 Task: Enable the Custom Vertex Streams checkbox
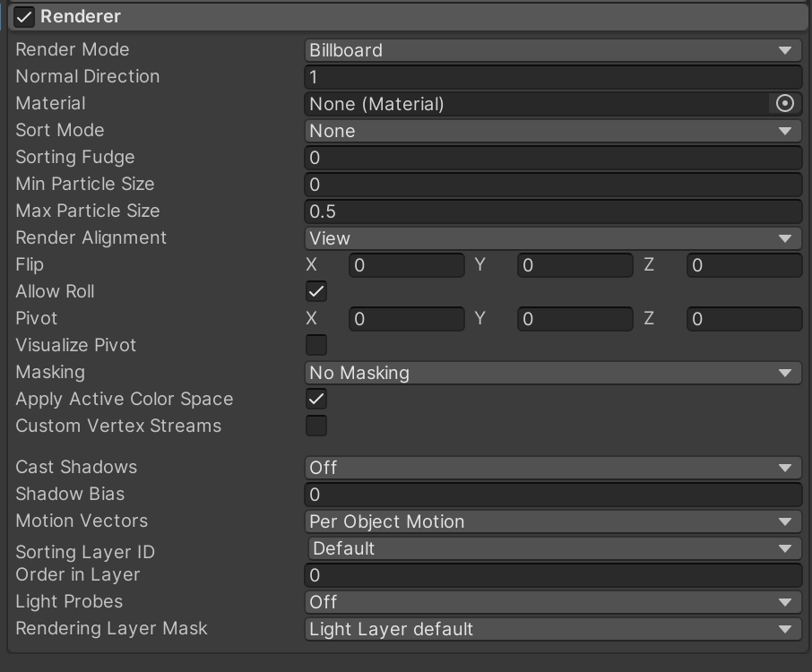point(315,426)
